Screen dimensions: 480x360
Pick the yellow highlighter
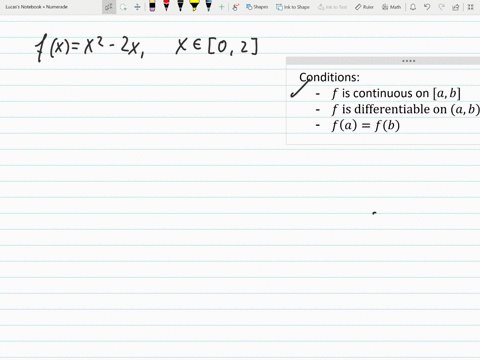tap(194, 6)
